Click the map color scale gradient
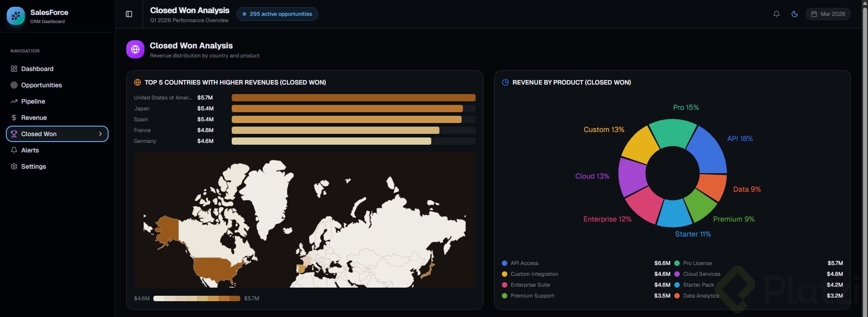 [x=196, y=298]
